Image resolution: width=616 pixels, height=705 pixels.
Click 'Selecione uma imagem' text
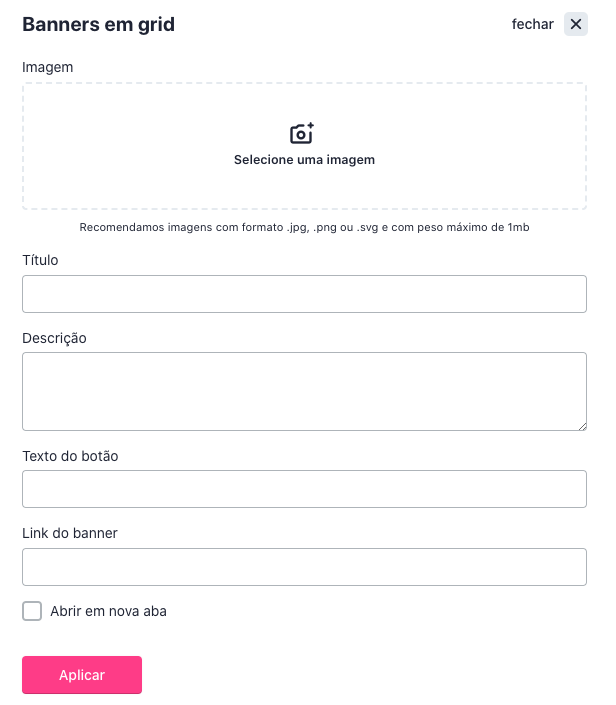coord(304,160)
